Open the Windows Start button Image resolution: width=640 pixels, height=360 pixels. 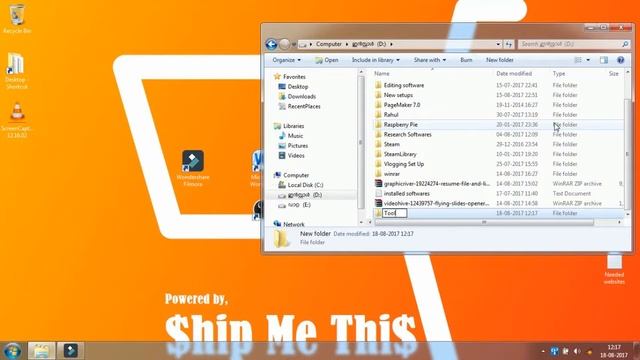[x=13, y=351]
